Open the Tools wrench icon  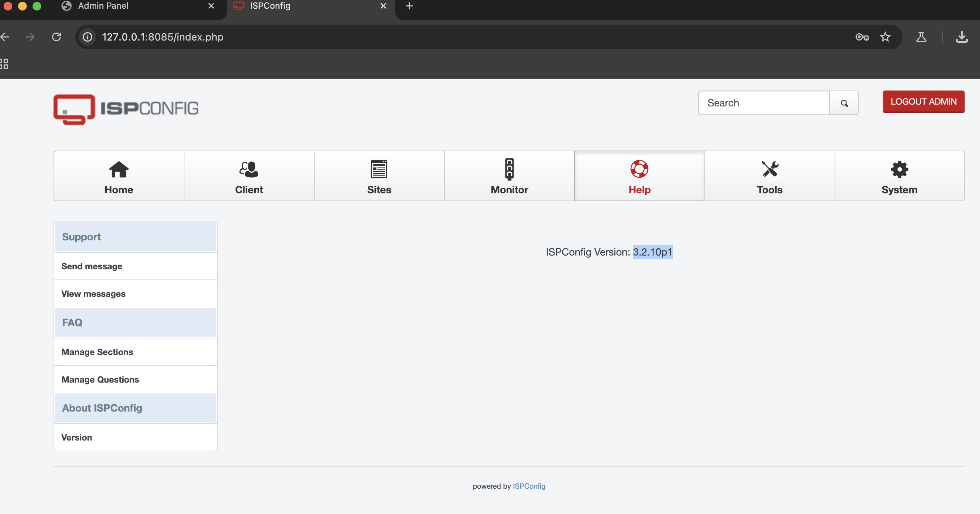coord(770,169)
